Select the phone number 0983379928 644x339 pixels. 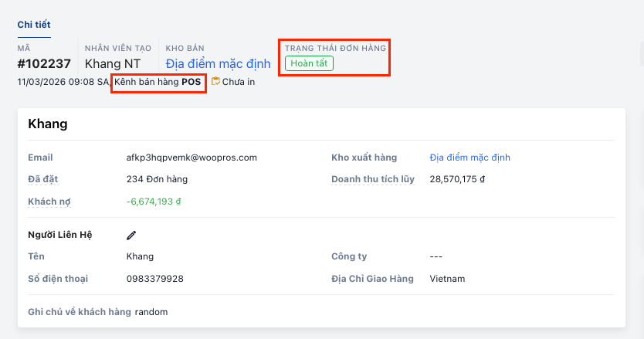155,279
